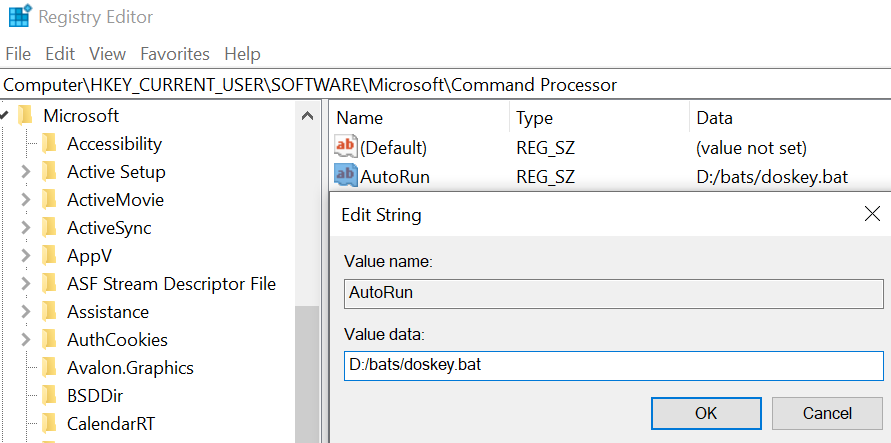Expand the AppV registry key

tap(26, 256)
